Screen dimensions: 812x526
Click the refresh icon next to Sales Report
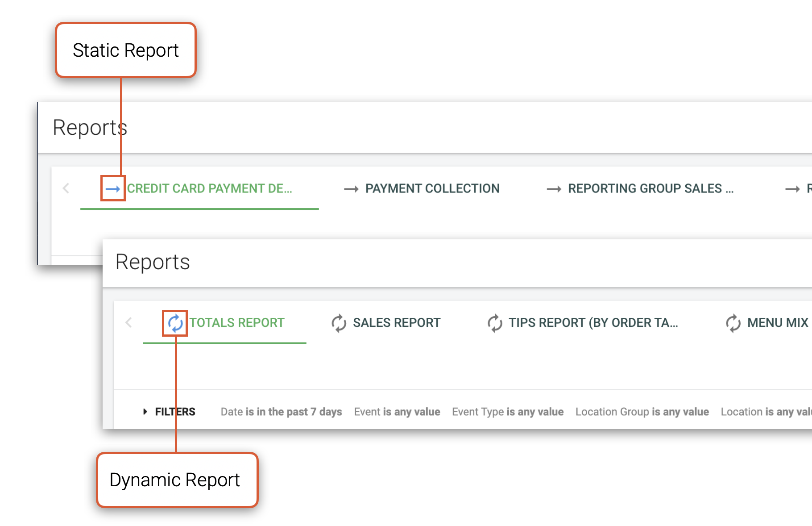pos(338,323)
